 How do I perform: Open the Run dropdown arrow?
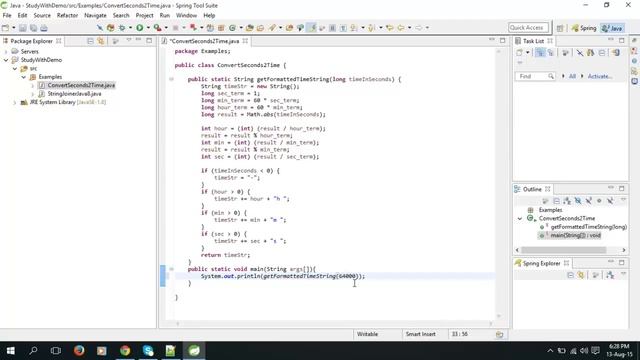tap(148, 28)
